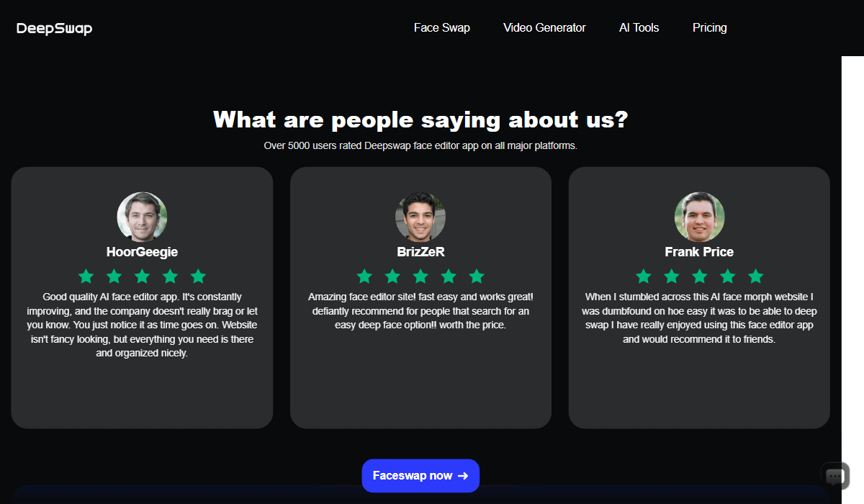Screen dimensions: 864x504
Task: Click second star in Frank Price's rating
Action: tap(671, 276)
